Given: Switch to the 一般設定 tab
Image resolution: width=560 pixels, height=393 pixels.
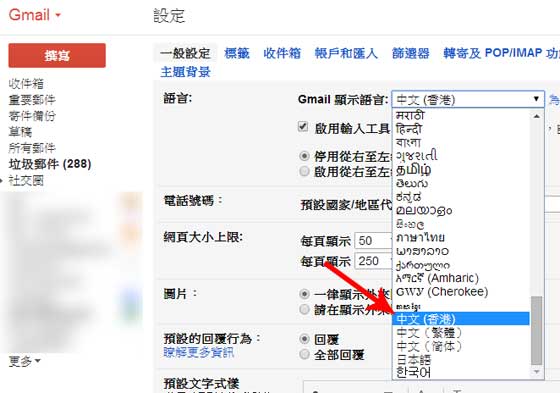Looking at the screenshot, I should 185,53.
